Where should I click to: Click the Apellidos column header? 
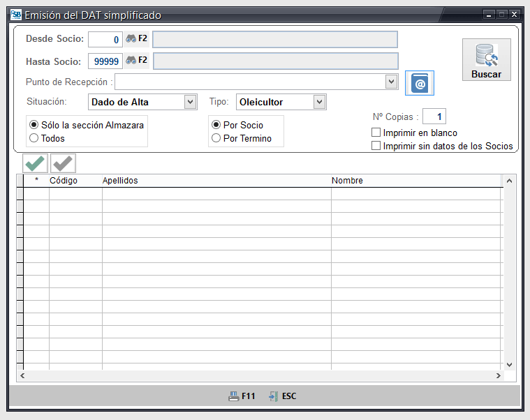(216, 181)
